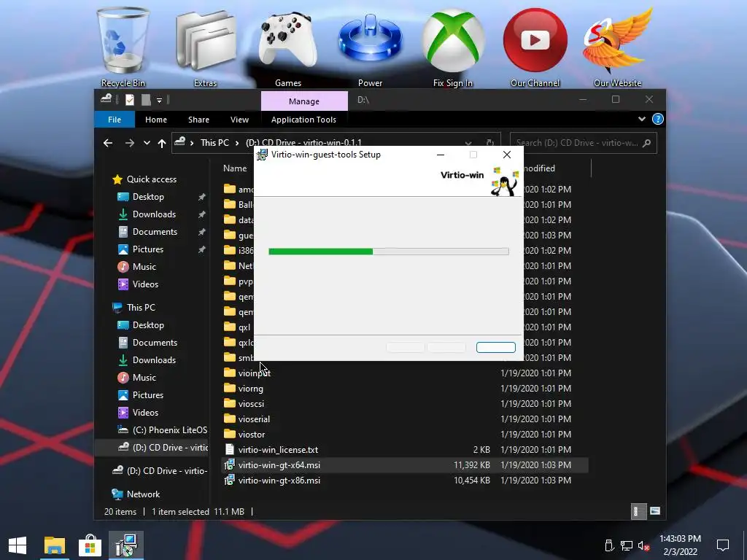Expand the Explorer ribbon chevron
Screen dimensions: 747x560
pos(642,119)
